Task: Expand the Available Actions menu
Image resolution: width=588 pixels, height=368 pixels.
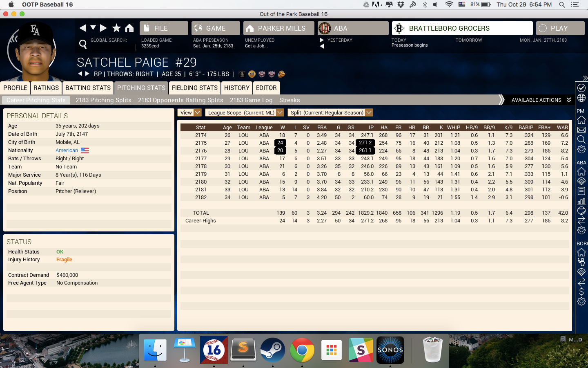Action: click(x=541, y=100)
